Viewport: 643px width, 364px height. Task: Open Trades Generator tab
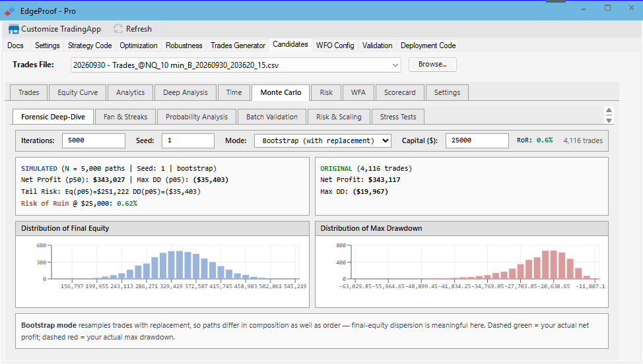(238, 45)
